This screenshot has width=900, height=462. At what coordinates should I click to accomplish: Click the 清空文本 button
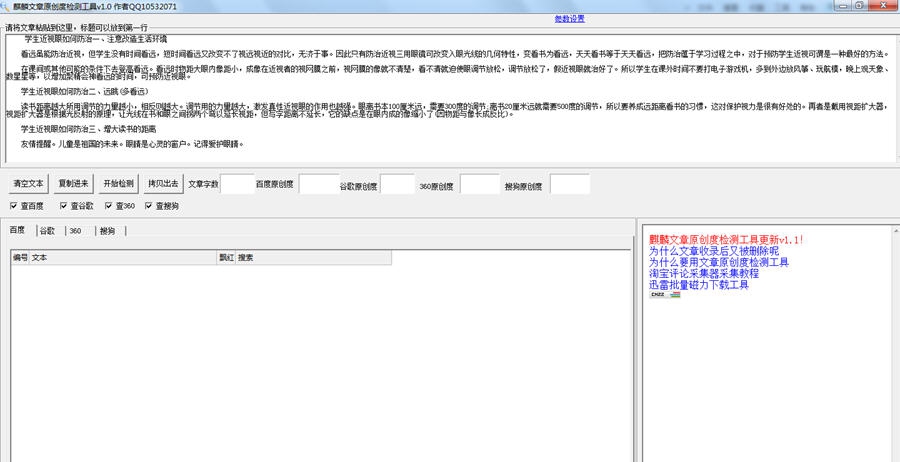[29, 184]
